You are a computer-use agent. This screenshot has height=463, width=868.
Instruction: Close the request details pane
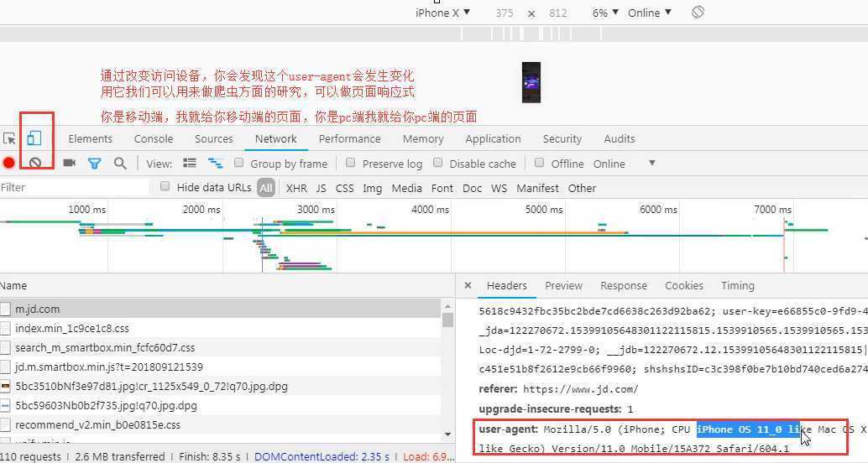tap(468, 285)
